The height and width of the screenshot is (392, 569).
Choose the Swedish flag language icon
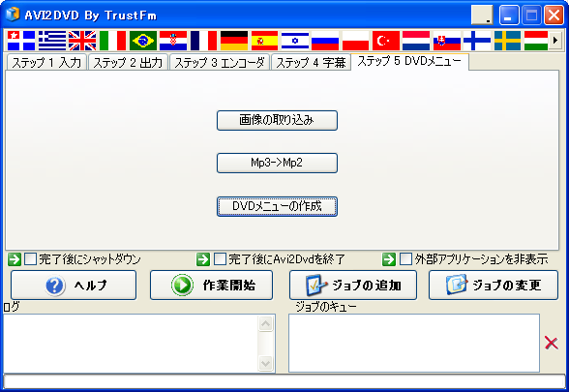click(x=507, y=41)
